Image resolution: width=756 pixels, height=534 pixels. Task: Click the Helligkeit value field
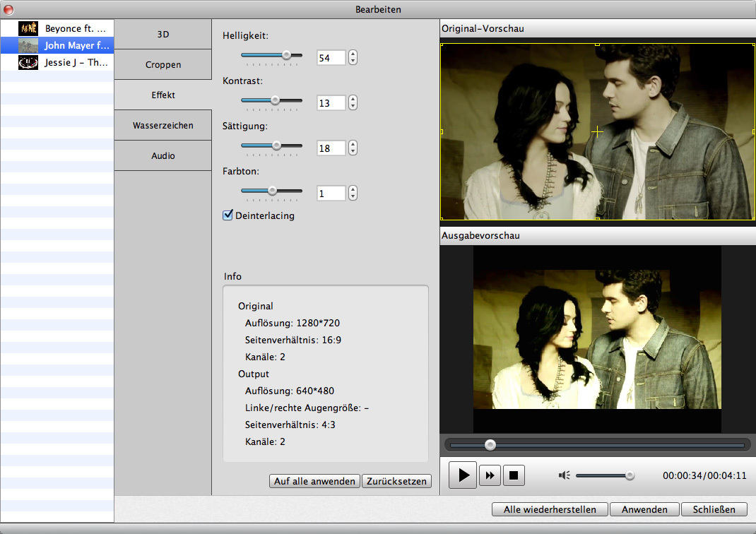[x=331, y=58]
